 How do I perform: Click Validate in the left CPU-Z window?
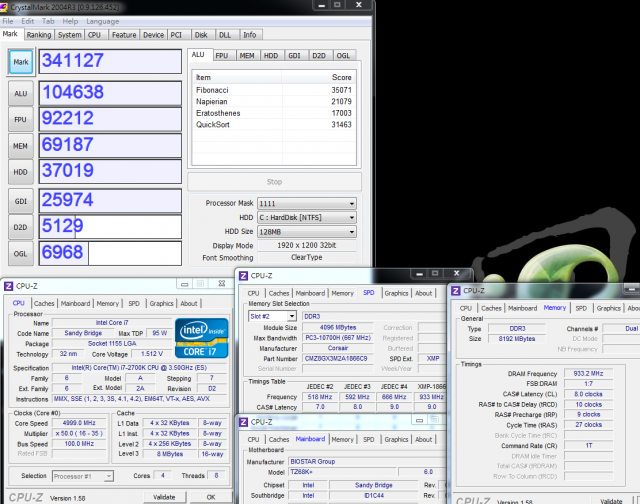point(164,497)
